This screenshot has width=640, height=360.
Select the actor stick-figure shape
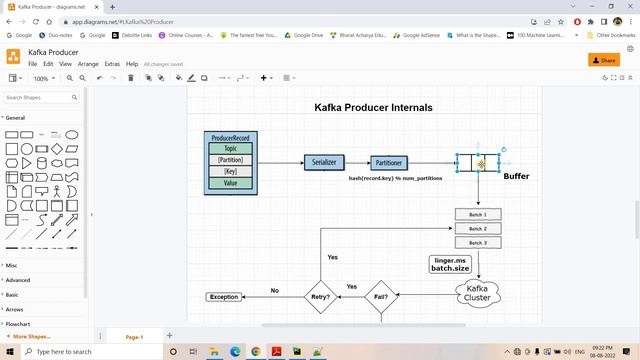point(57,191)
